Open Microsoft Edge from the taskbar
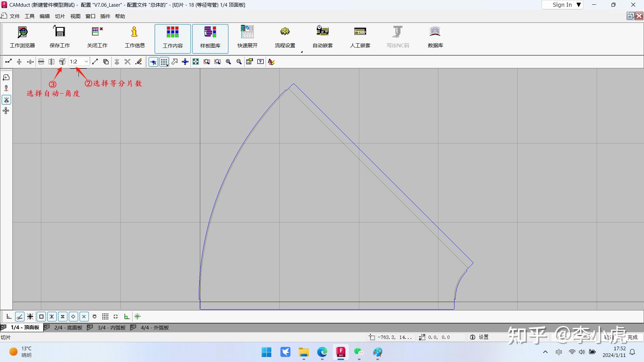This screenshot has width=644, height=362. (x=322, y=353)
